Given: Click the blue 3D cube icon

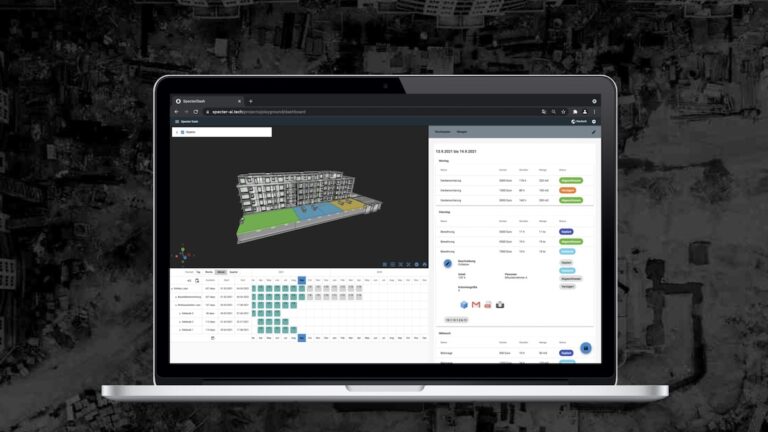Looking at the screenshot, I should click(463, 305).
